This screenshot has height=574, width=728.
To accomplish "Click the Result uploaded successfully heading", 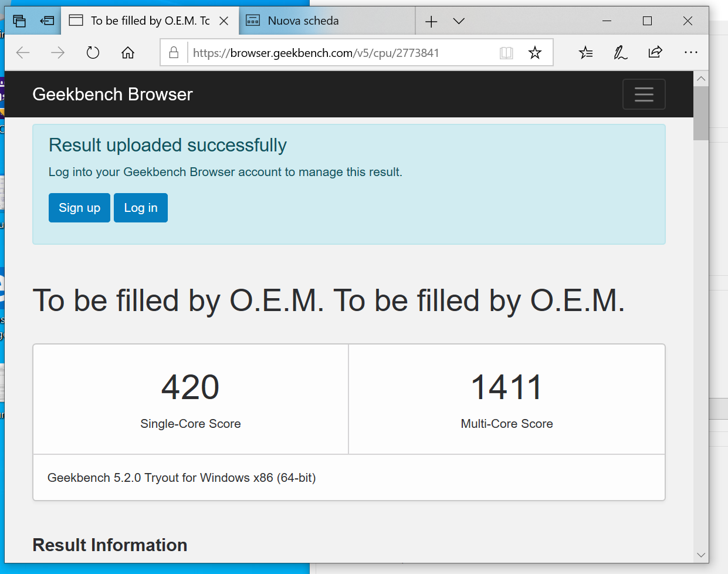I will point(168,145).
